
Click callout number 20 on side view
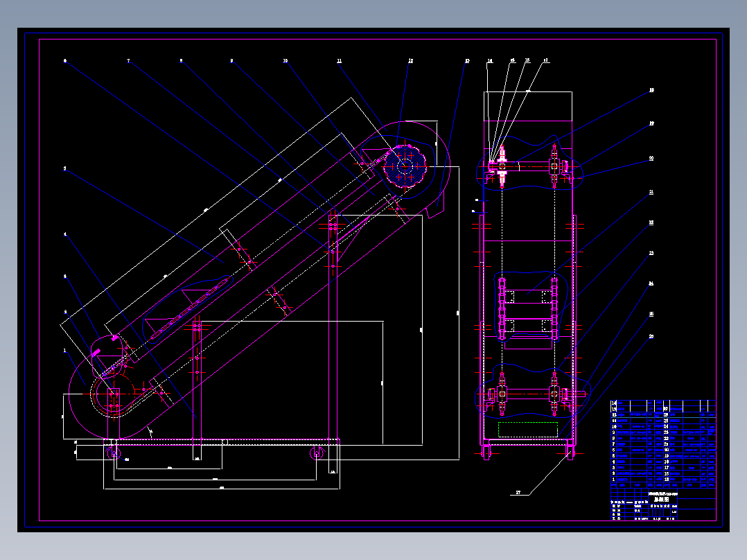click(651, 158)
